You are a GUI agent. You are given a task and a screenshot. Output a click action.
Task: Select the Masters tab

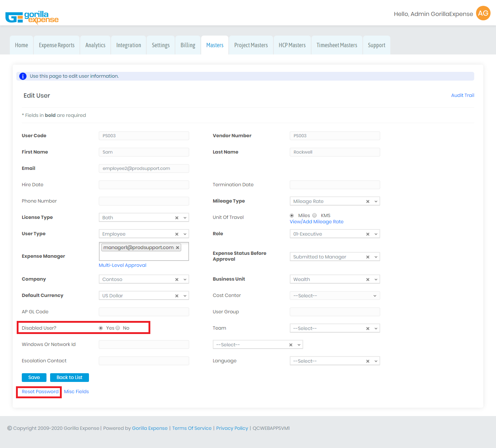(x=215, y=45)
